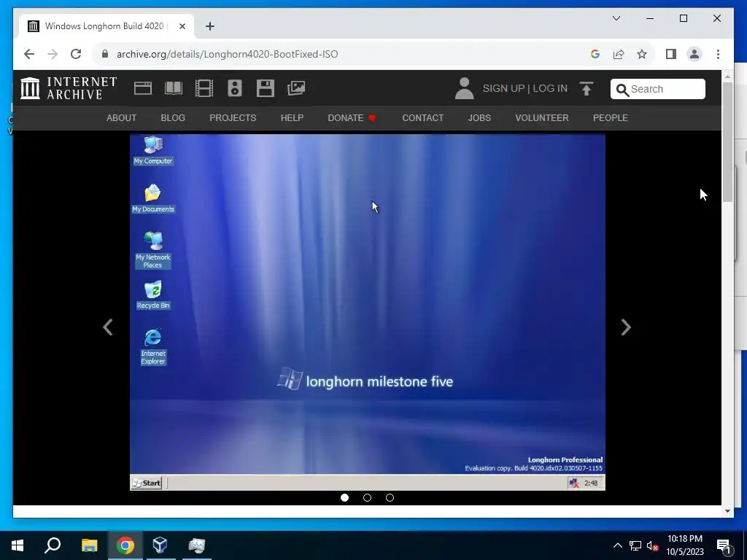Open tab search dropdown chevron
Viewport: 747px width, 560px height.
(616, 18)
